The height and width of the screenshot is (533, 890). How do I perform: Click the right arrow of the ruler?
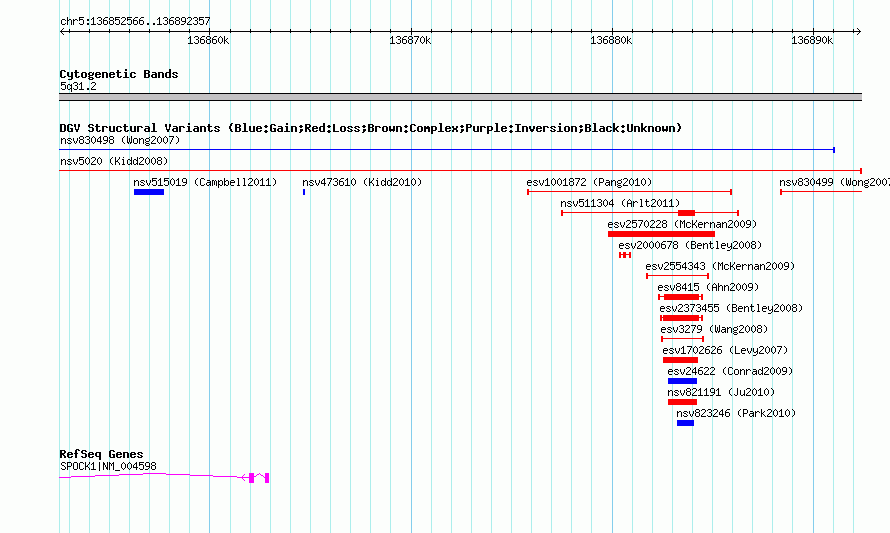point(858,32)
